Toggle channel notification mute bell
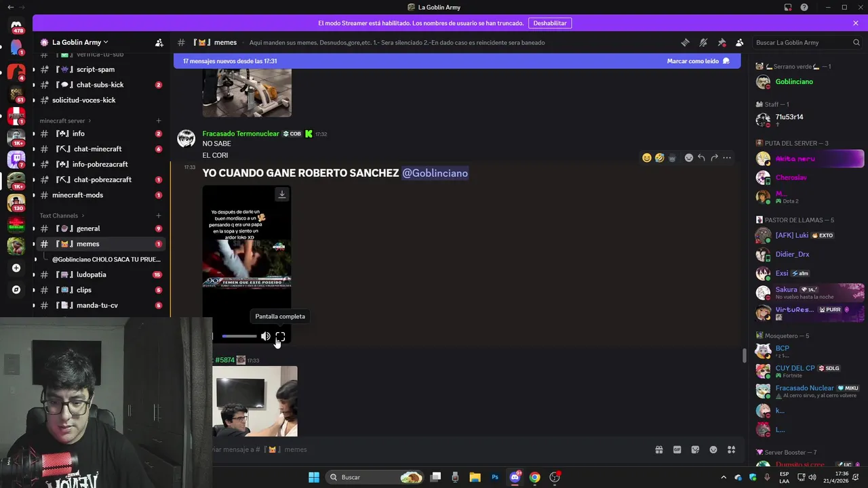Viewport: 868px width, 488px height. tap(703, 42)
